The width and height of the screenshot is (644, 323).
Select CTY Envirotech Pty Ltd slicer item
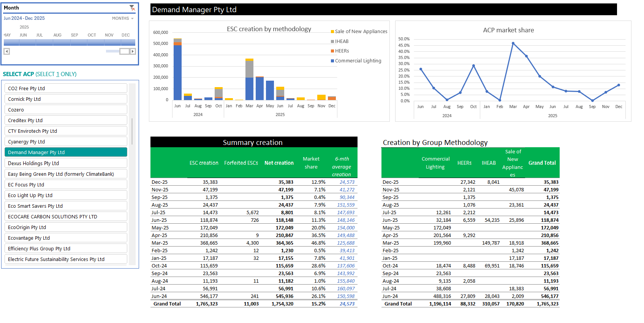click(66, 131)
